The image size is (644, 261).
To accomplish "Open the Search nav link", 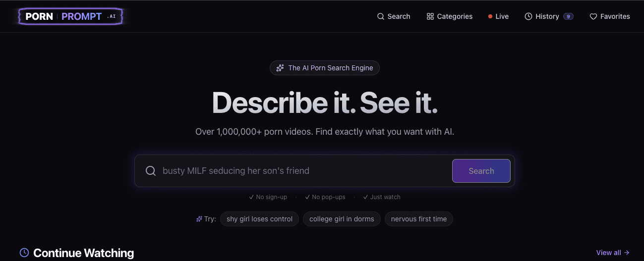I will pyautogui.click(x=394, y=16).
